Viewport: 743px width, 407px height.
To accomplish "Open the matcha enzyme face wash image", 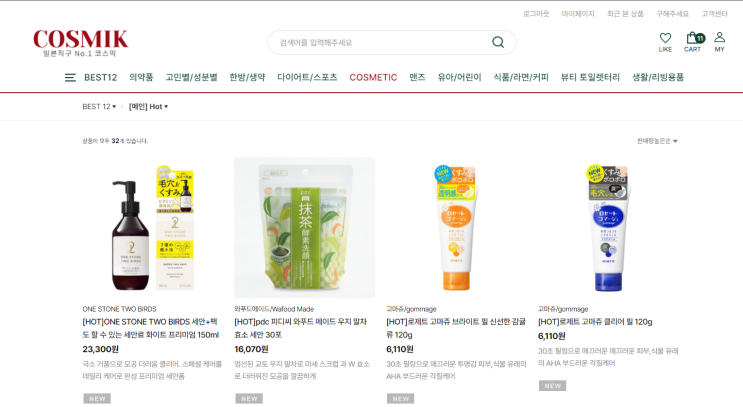I will click(x=305, y=227).
